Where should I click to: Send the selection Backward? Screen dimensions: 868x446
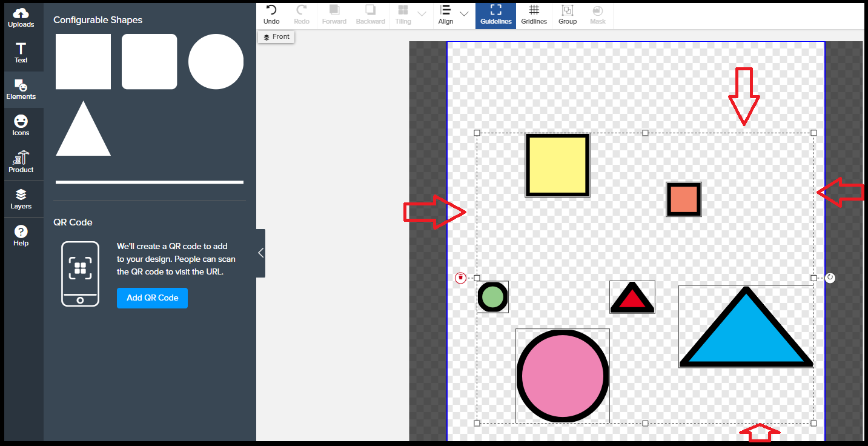(x=371, y=15)
